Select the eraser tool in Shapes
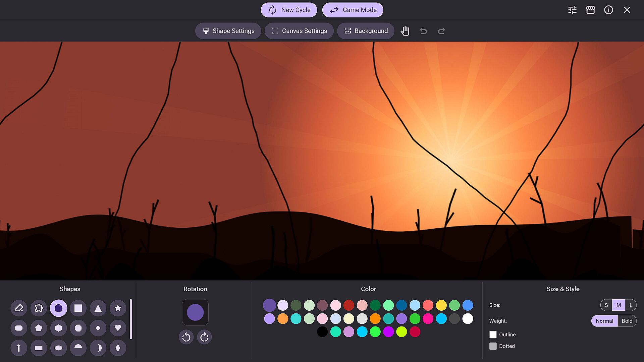This screenshot has height=362, width=644. (19, 308)
